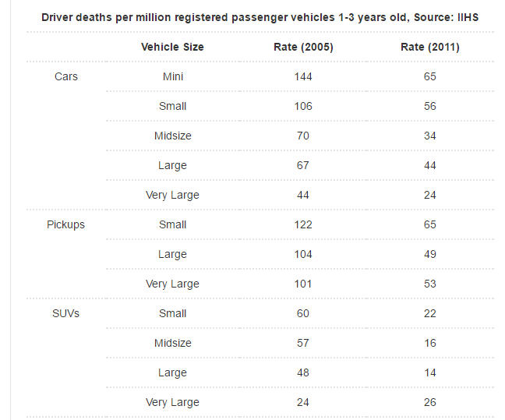
Task: Click the Rate (2005) column header
Action: pyautogui.click(x=303, y=47)
